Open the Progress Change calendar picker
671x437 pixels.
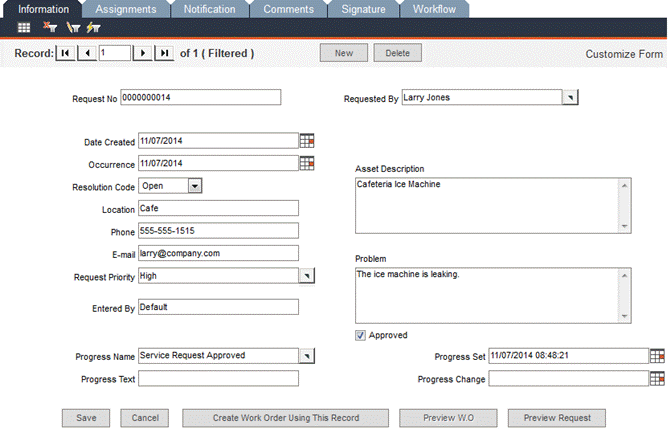click(x=657, y=378)
